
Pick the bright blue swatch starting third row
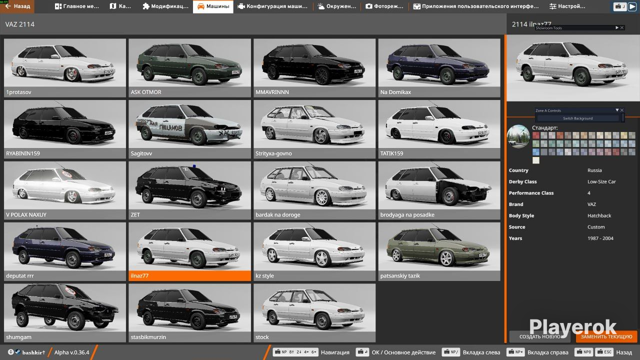click(536, 152)
